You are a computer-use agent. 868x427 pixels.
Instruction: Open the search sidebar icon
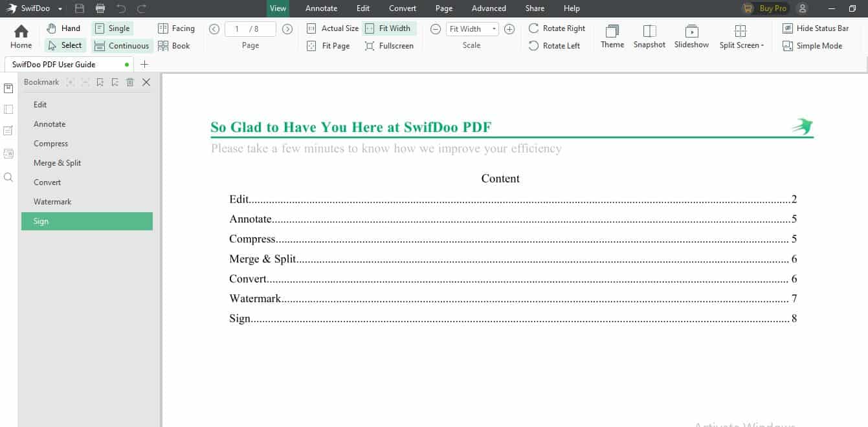click(x=8, y=177)
